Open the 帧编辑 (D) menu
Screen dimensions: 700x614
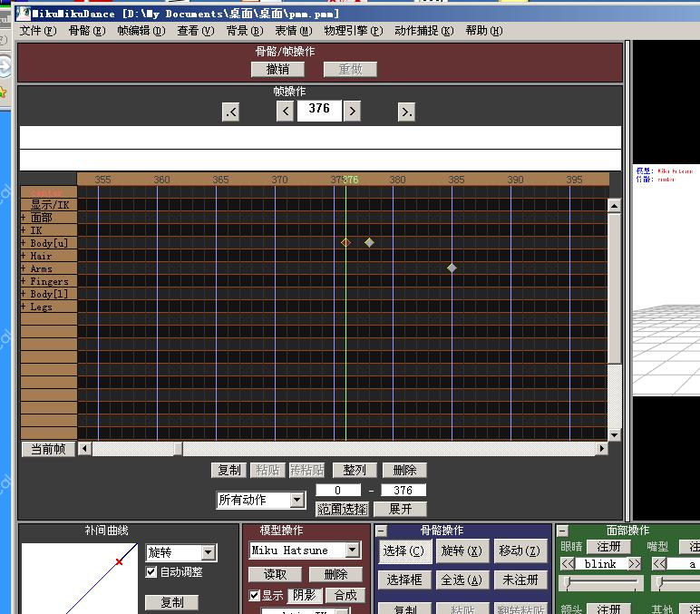pos(141,31)
